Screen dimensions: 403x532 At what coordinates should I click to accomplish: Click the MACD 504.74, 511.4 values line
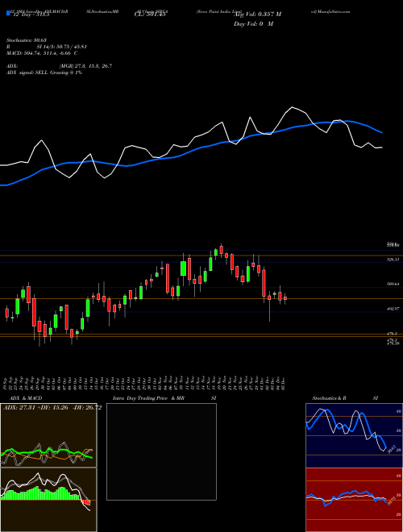tap(42, 53)
